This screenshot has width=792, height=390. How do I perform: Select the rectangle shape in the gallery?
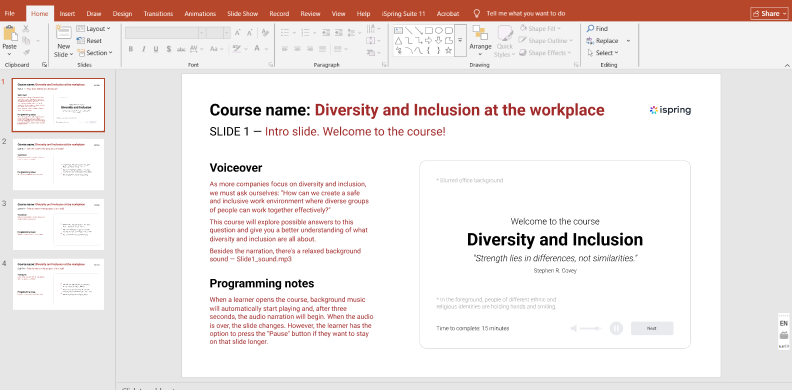tap(429, 31)
